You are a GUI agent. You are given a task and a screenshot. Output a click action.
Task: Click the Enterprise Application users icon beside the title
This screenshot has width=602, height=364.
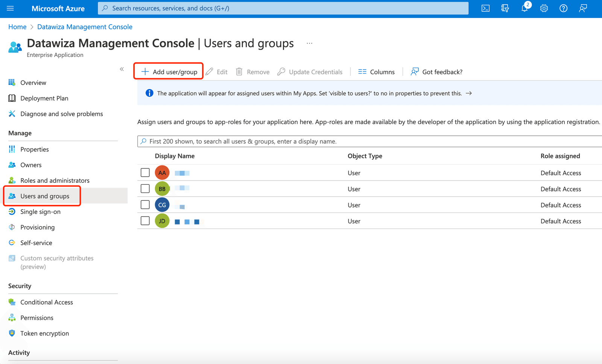coord(15,48)
